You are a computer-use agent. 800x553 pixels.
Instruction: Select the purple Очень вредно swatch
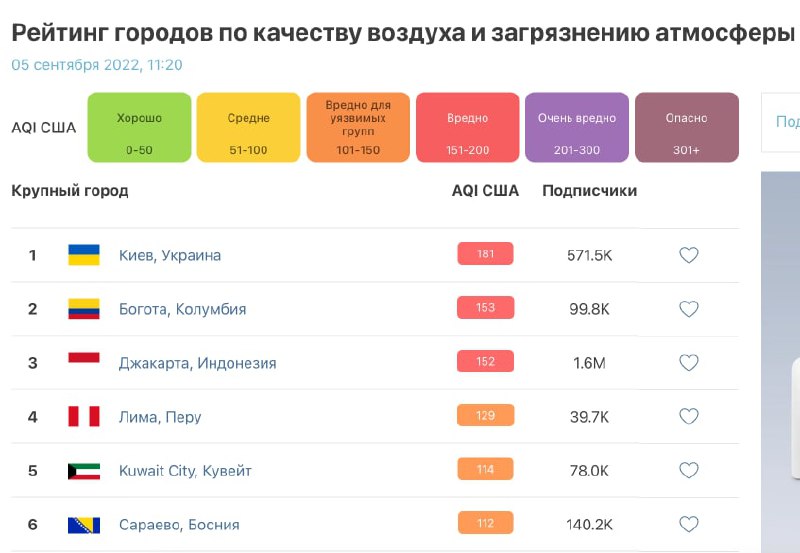tap(577, 127)
